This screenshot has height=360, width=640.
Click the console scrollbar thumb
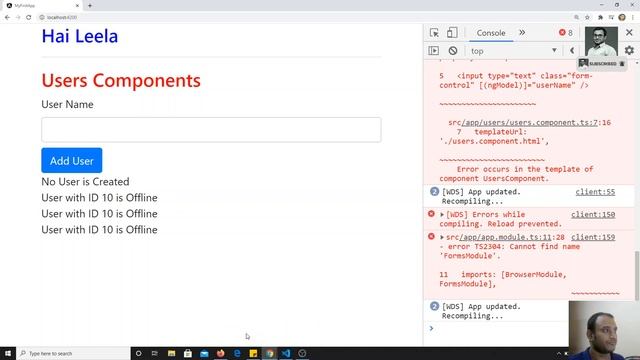point(637,276)
